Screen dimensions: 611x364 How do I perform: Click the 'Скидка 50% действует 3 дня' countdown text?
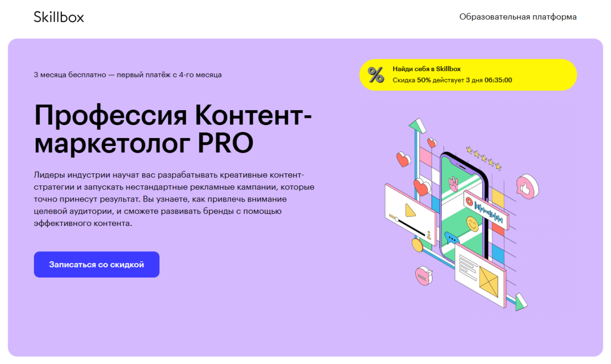(x=453, y=80)
